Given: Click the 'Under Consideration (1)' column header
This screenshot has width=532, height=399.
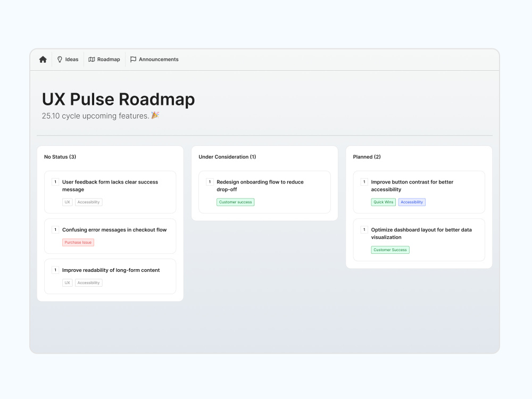Looking at the screenshot, I should (227, 157).
